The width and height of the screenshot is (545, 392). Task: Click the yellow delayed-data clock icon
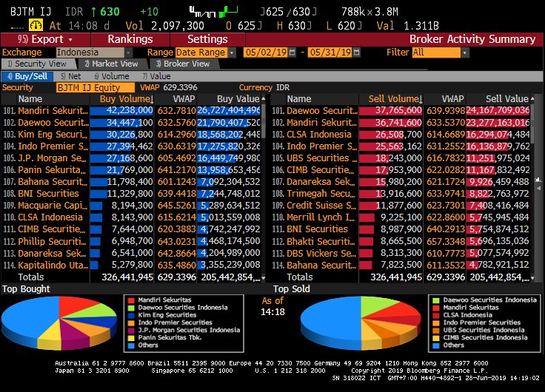point(36,25)
